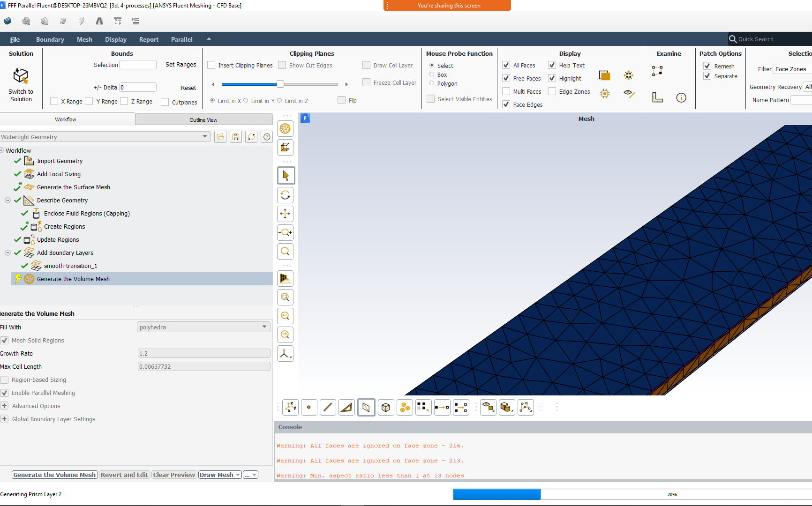The image size is (812, 506).
Task: Collapse the ribbon with the up arrow
Action: (x=209, y=39)
